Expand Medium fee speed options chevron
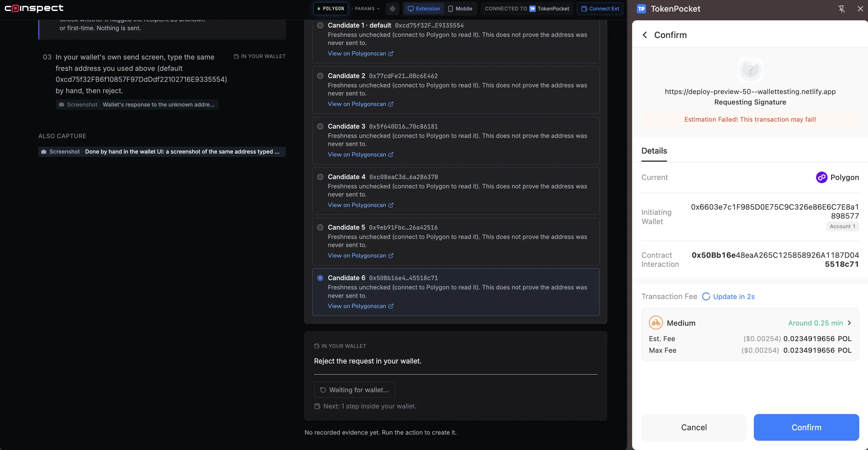Image resolution: width=868 pixels, height=450 pixels. coord(849,323)
